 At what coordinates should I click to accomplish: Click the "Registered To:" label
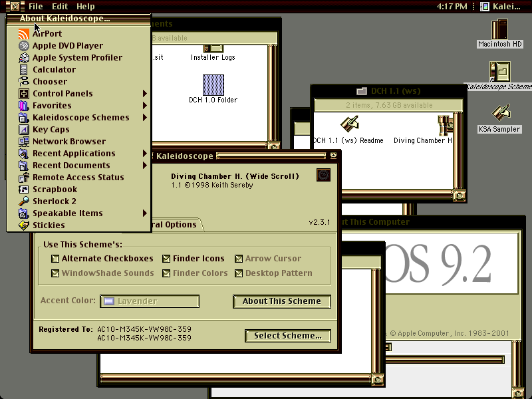65,329
